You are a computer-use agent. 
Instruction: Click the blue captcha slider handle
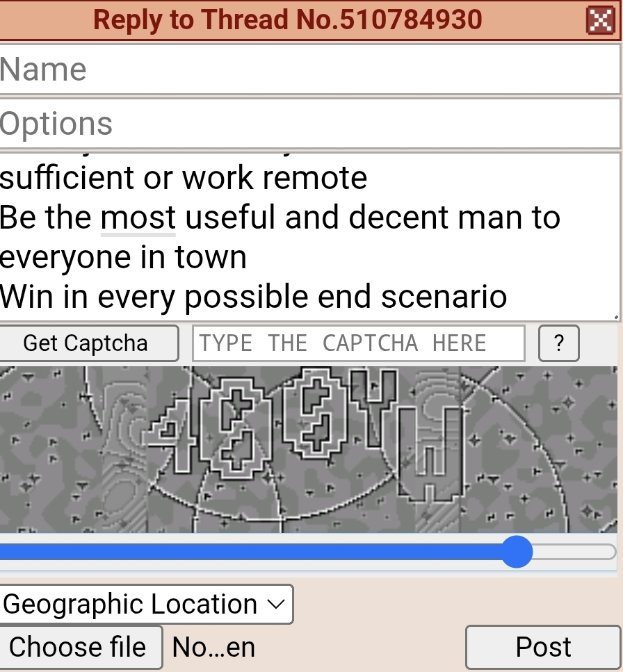tap(517, 552)
